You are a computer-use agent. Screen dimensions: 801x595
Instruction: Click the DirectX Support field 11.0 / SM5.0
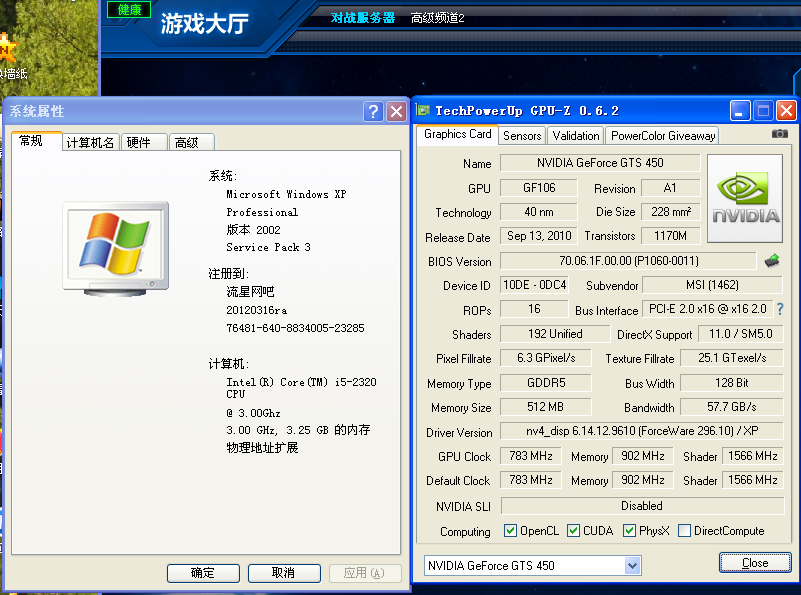[741, 334]
